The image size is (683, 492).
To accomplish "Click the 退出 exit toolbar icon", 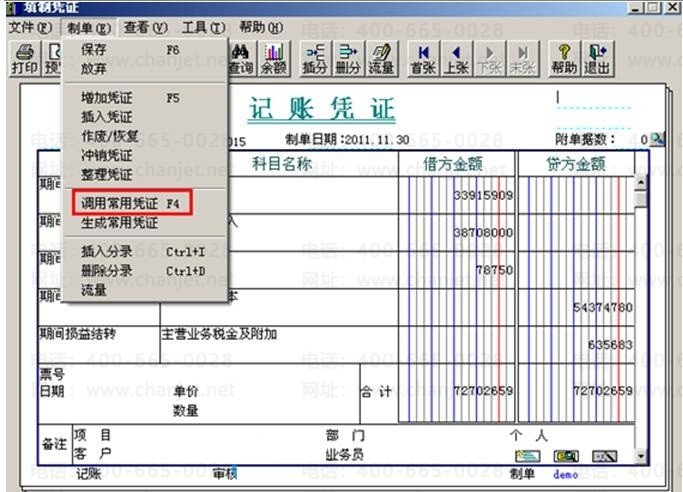I will pos(597,59).
